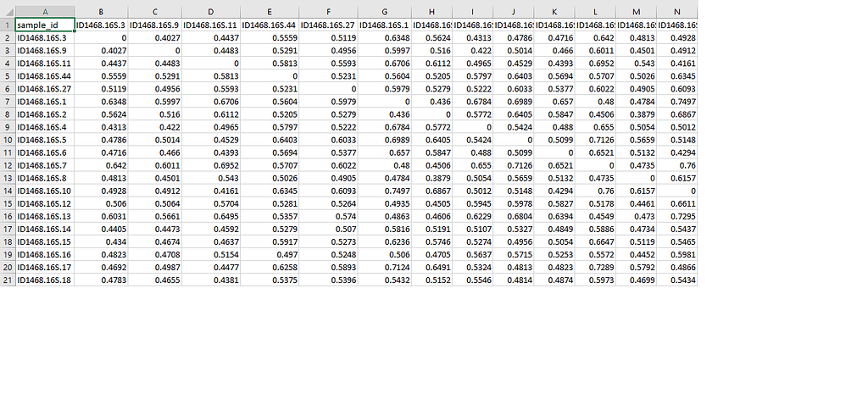Click header cell ID1468.16S.11 in row 1

(211, 25)
